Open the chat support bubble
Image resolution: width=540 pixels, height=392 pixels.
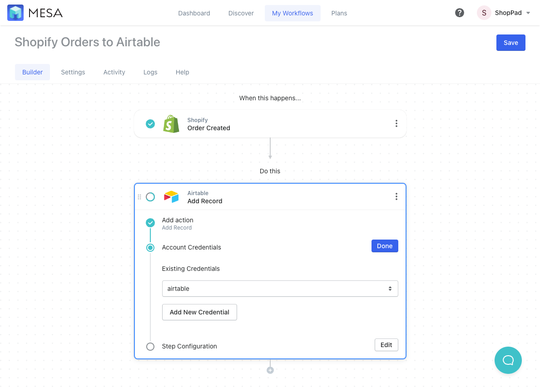click(508, 360)
